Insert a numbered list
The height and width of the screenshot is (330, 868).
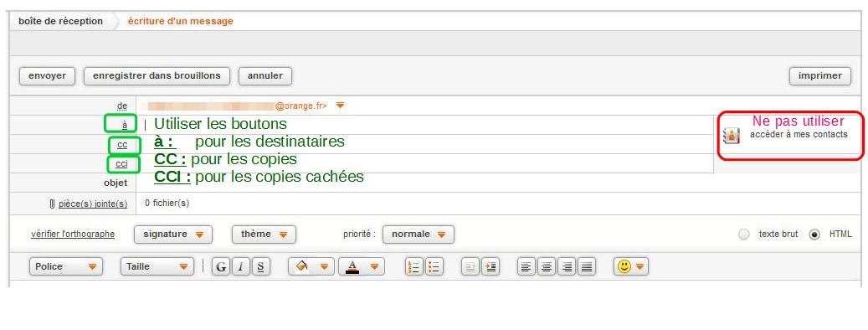[414, 267]
